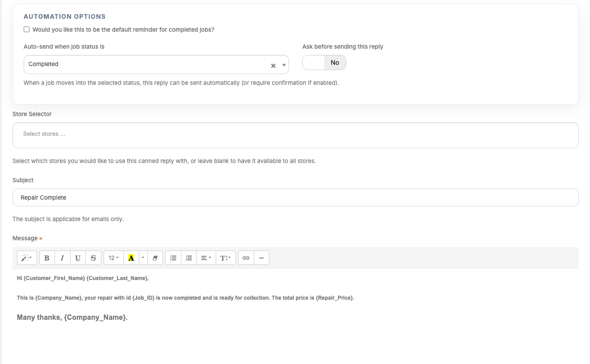
Task: Clear the Completed status selection
Action: pos(273,66)
